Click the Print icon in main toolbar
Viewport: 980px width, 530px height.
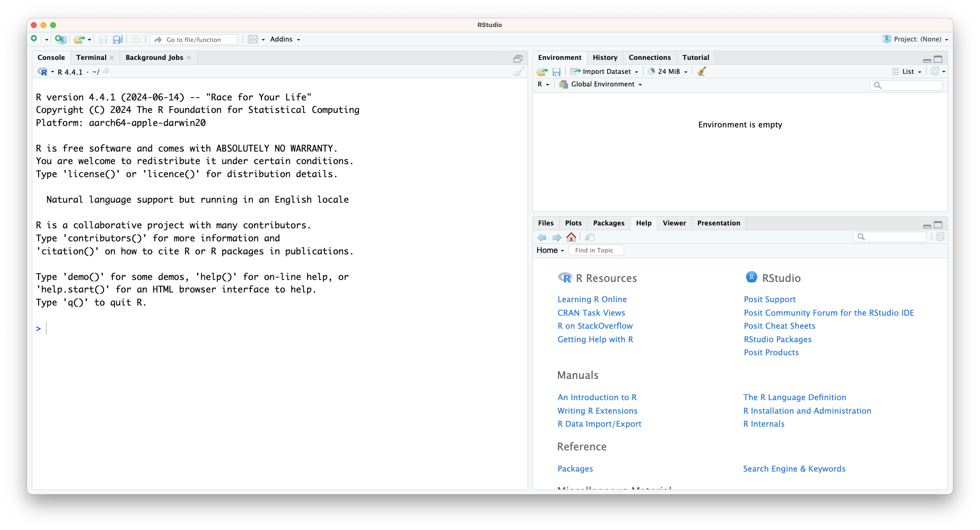click(x=137, y=40)
